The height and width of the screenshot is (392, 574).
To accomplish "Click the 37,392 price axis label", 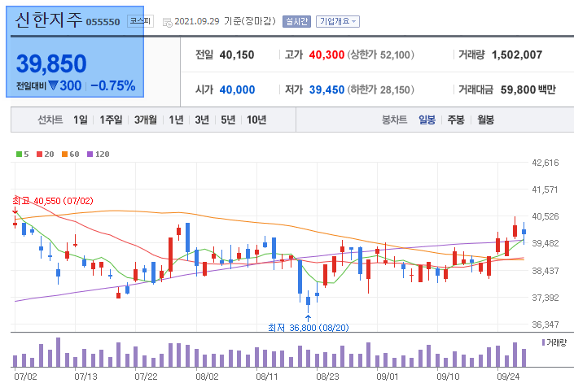I will point(545,298).
